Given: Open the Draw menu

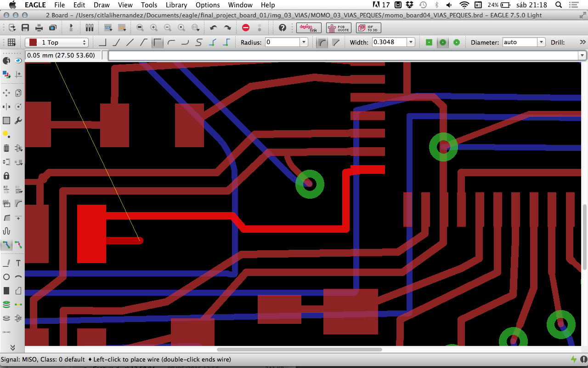Looking at the screenshot, I should tap(102, 5).
